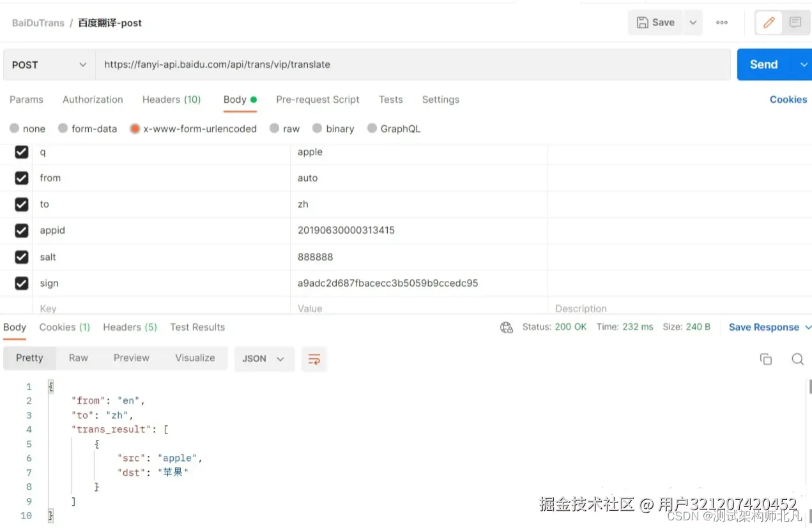Click the request name 百度翻译-post
The width and height of the screenshot is (812, 528).
(x=110, y=23)
